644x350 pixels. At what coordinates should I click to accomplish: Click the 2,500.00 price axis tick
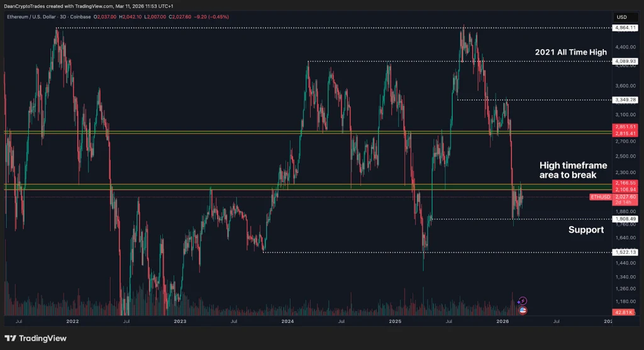(626, 156)
